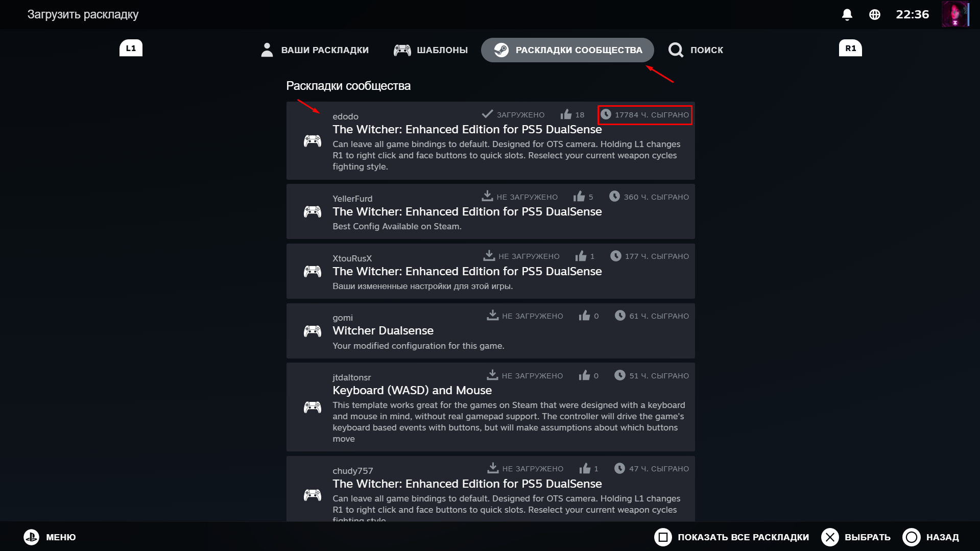Click clock icon on jtdaltonsr layout
Viewport: 980px width, 551px height.
[620, 375]
